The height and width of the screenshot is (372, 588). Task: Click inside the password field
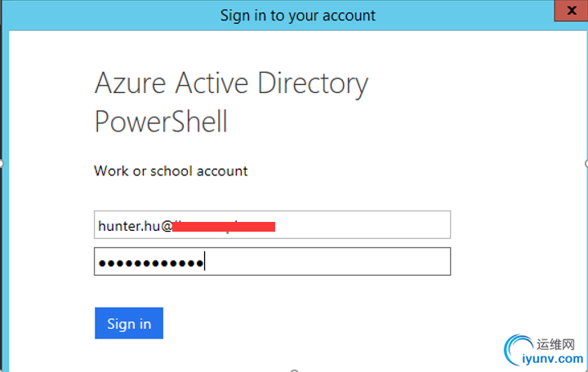(x=272, y=262)
